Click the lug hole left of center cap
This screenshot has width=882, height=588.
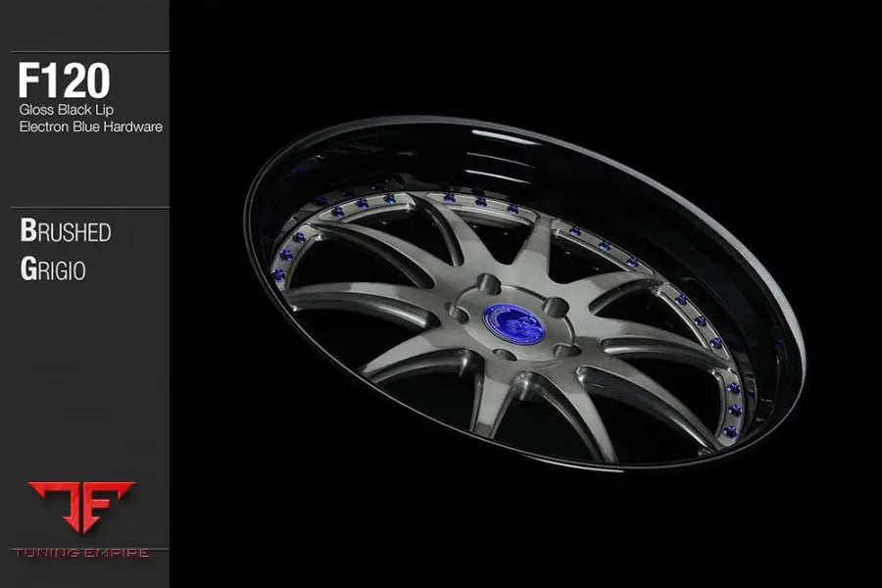(459, 315)
